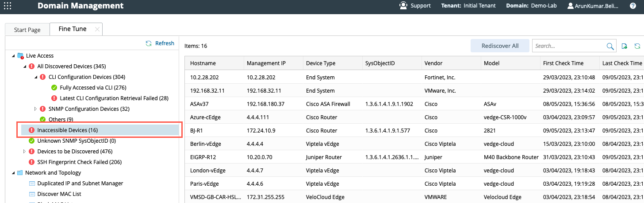This screenshot has height=203, width=644.
Task: Collapse All Discovered Devices node
Action: [24, 66]
